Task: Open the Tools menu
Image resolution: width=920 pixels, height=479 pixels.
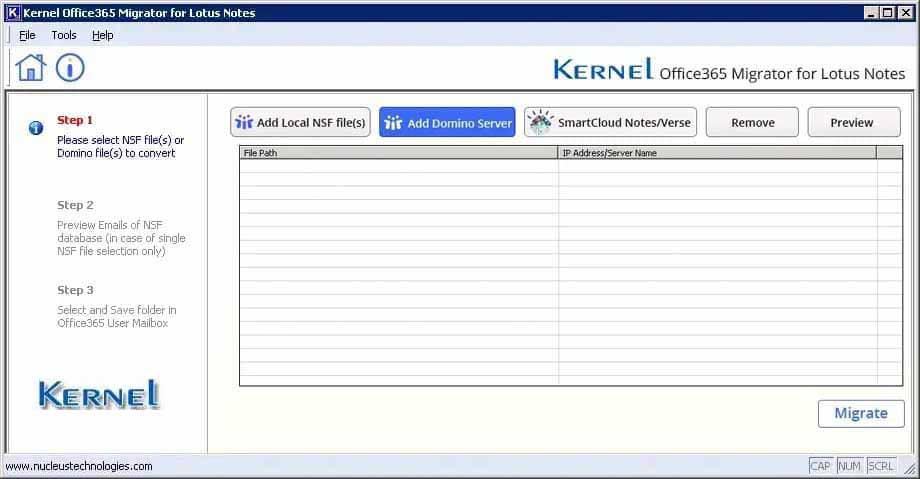Action: 63,35
